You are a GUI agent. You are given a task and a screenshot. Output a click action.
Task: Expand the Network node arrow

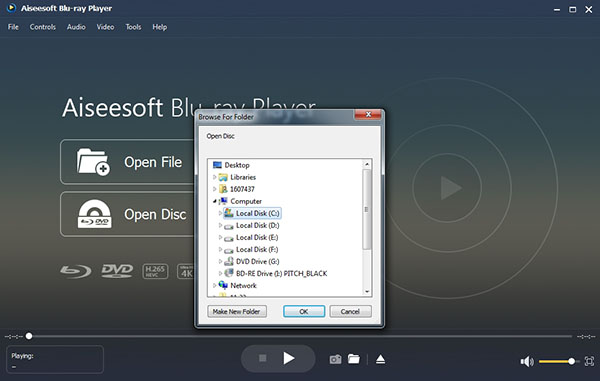214,285
